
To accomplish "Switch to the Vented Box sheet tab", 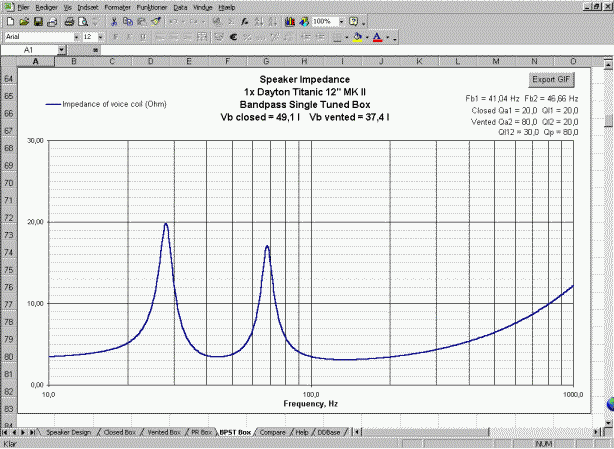I will [164, 432].
